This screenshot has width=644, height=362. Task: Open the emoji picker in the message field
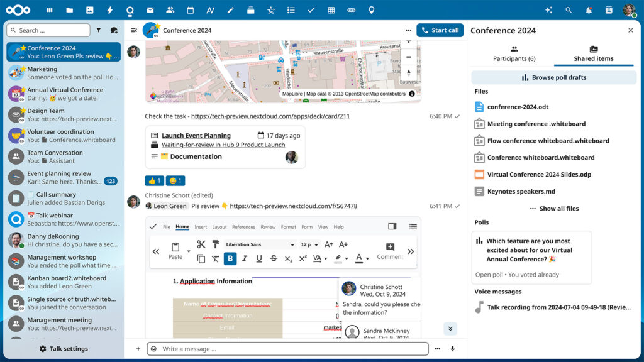(152, 348)
